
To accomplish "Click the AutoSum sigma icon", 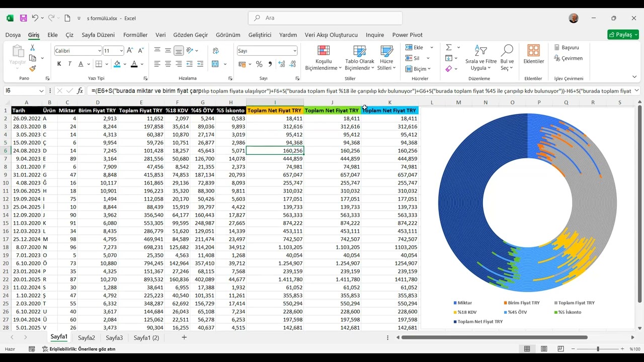I will 449,47.
